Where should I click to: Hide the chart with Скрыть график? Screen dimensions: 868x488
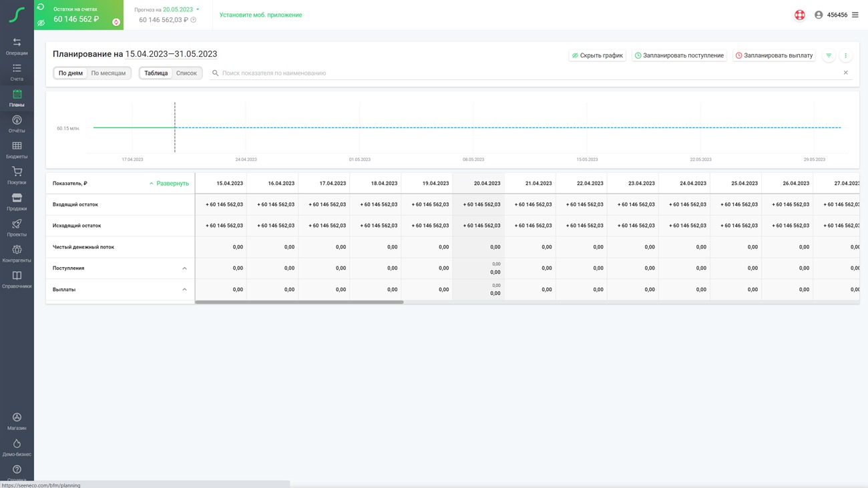coord(597,55)
